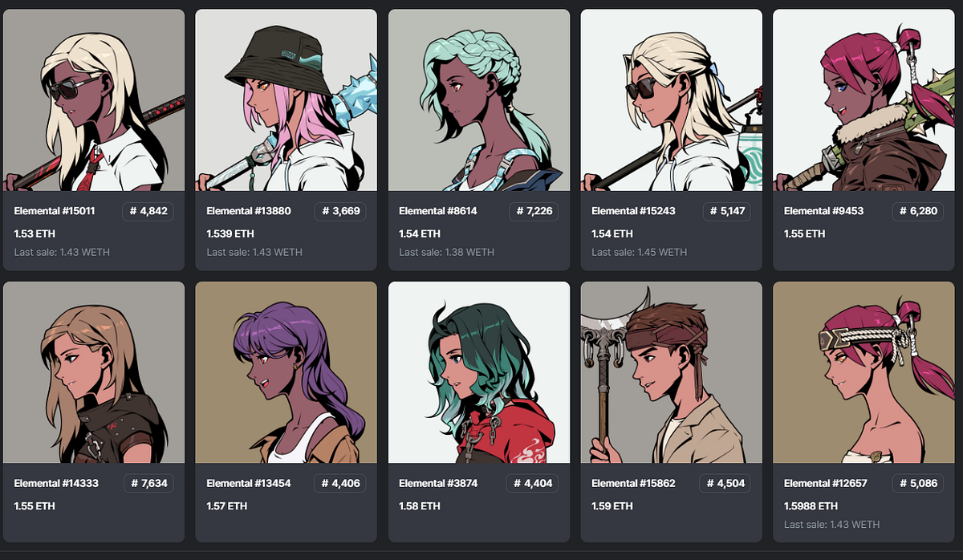Open the Elemental #15243 sunglasses artwork
The image size is (963, 560).
point(672,100)
